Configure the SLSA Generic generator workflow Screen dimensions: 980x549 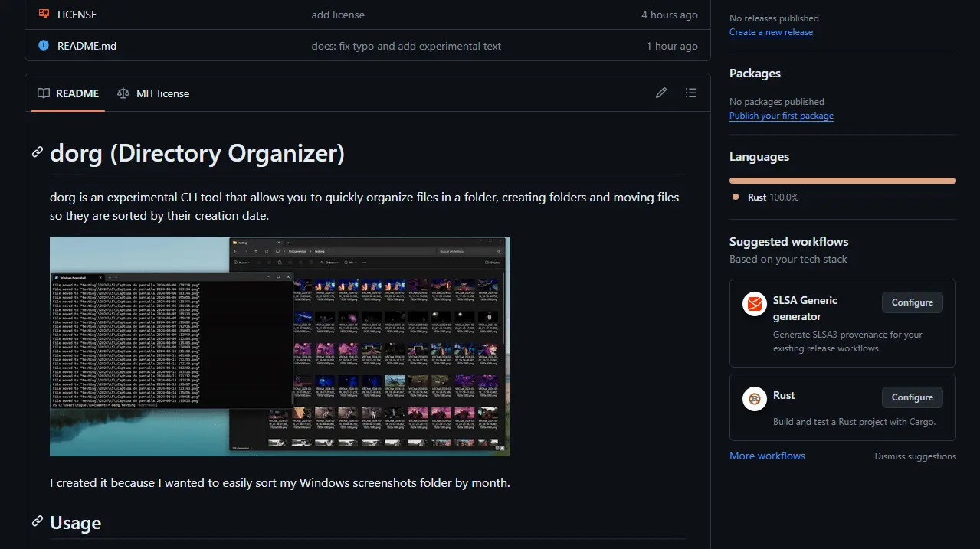click(x=912, y=302)
